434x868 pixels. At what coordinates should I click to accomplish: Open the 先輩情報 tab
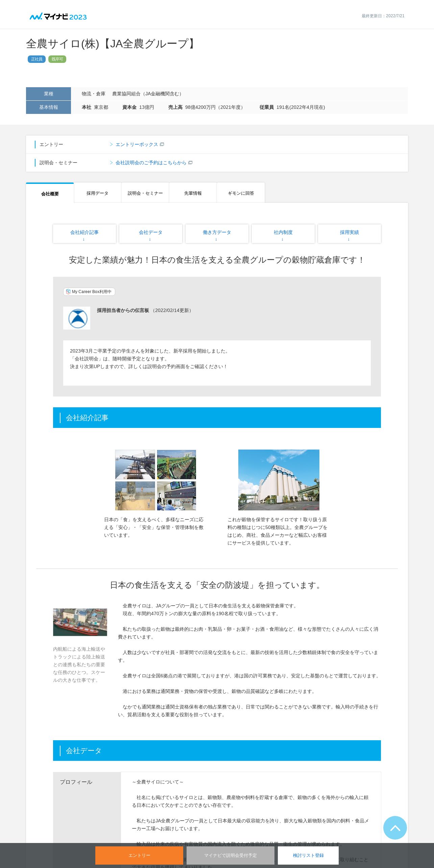coord(193,193)
